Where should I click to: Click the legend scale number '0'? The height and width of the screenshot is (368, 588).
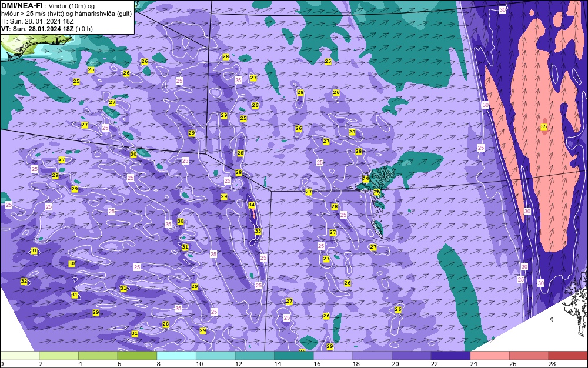2,364
